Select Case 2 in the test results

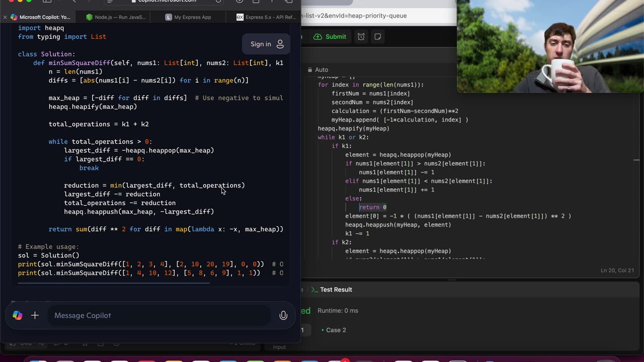pyautogui.click(x=334, y=330)
